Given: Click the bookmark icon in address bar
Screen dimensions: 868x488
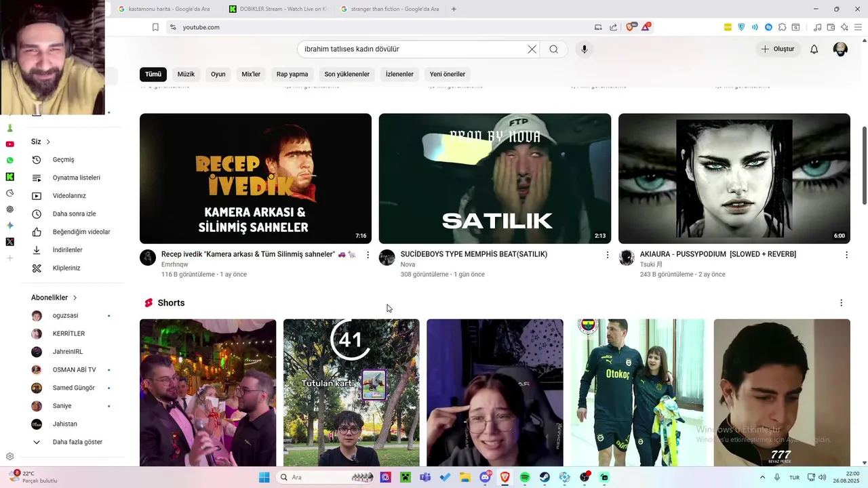Looking at the screenshot, I should pyautogui.click(x=155, y=27).
